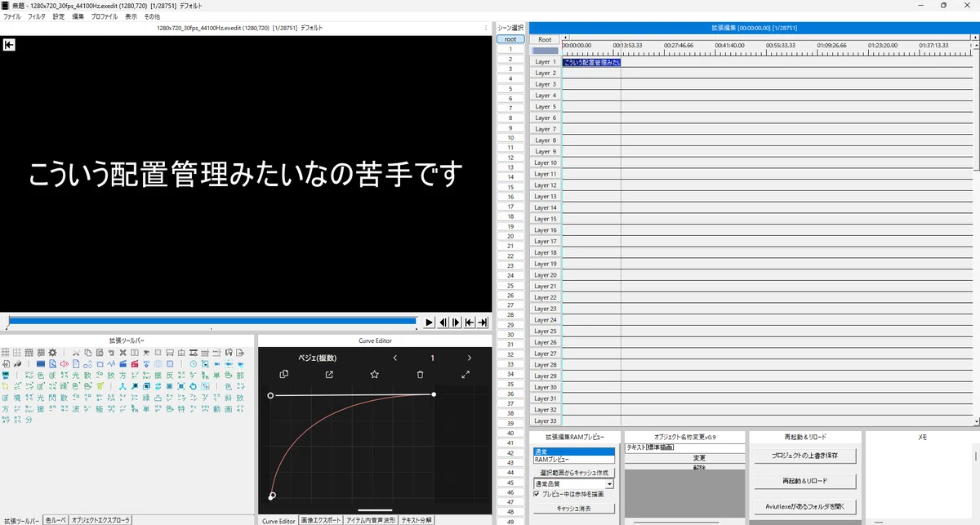Click Aviutl.exeがあるフォルダを開く button
The height and width of the screenshot is (525, 980).
pos(804,506)
